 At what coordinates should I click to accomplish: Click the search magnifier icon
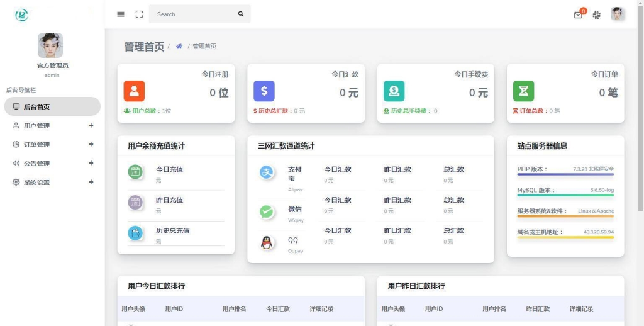click(x=240, y=14)
